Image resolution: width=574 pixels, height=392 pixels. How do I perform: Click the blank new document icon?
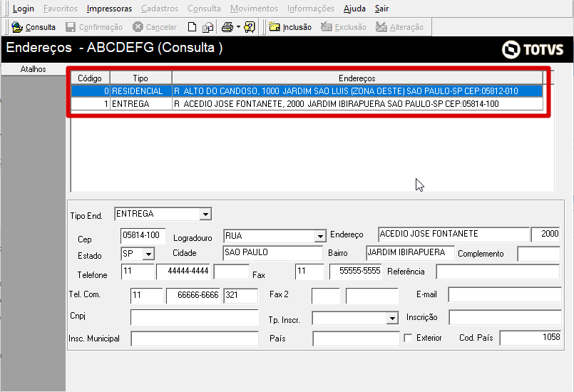193,27
